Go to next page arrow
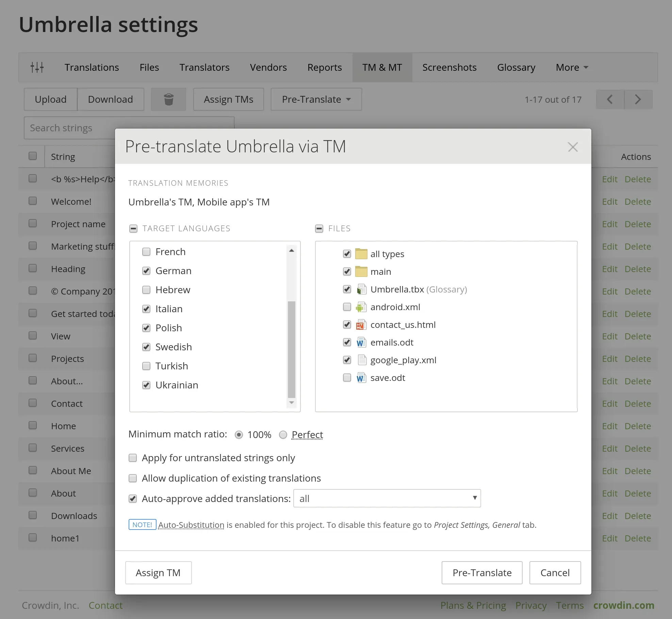Viewport: 672px width, 619px height. point(638,99)
